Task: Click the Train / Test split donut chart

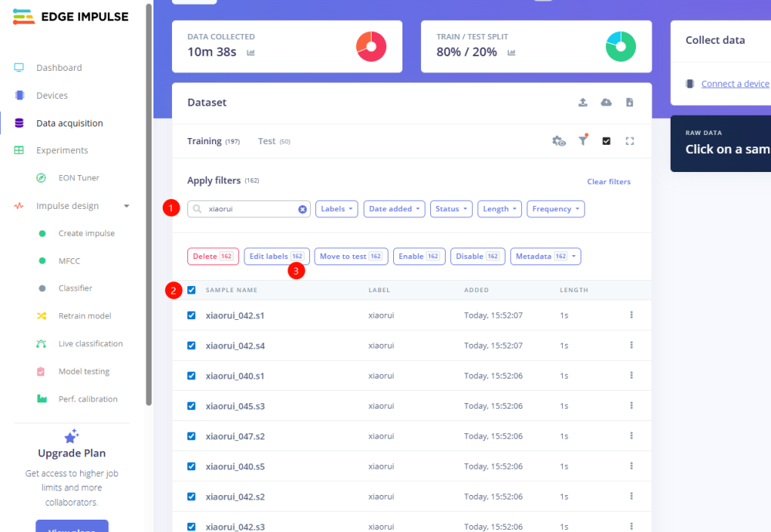Action: 621,46
